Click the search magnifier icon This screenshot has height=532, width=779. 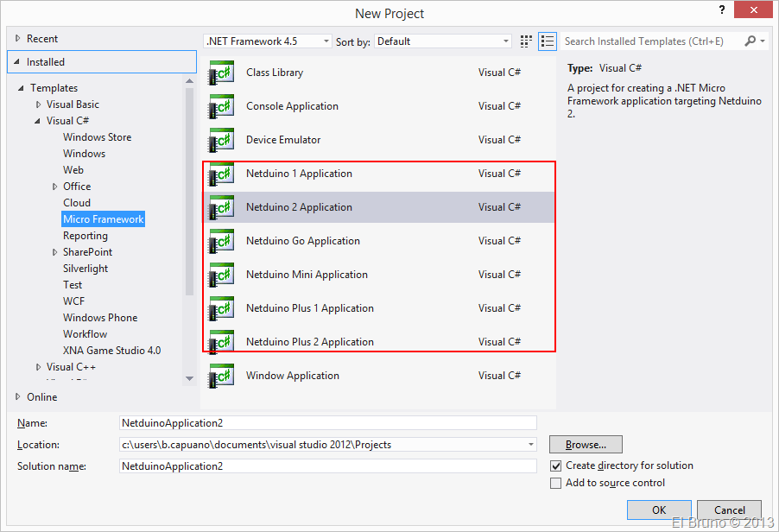(750, 41)
